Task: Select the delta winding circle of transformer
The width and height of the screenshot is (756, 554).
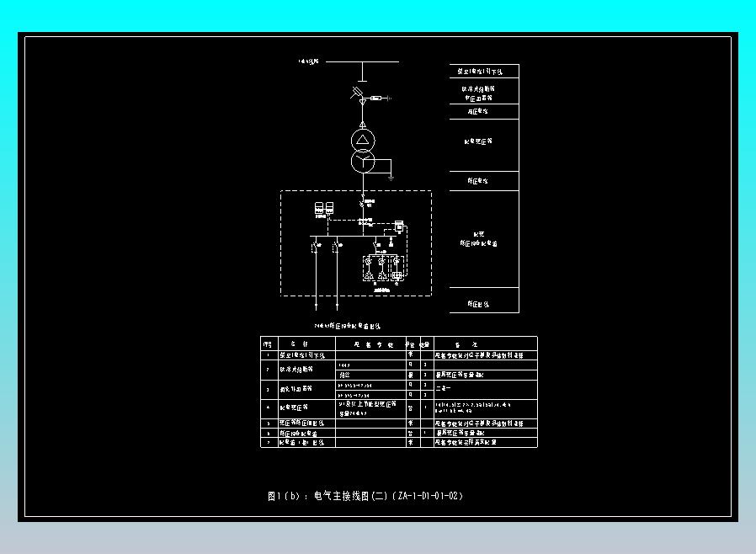Action: click(x=363, y=141)
